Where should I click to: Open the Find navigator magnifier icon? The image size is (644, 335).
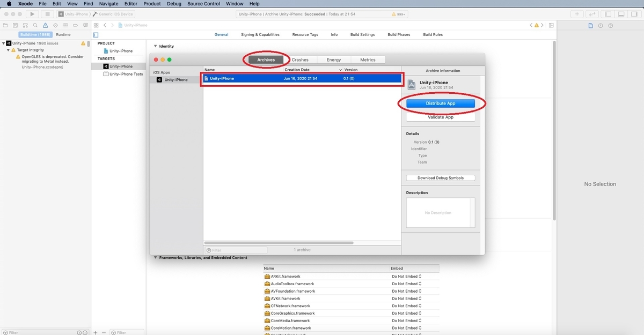tap(35, 25)
